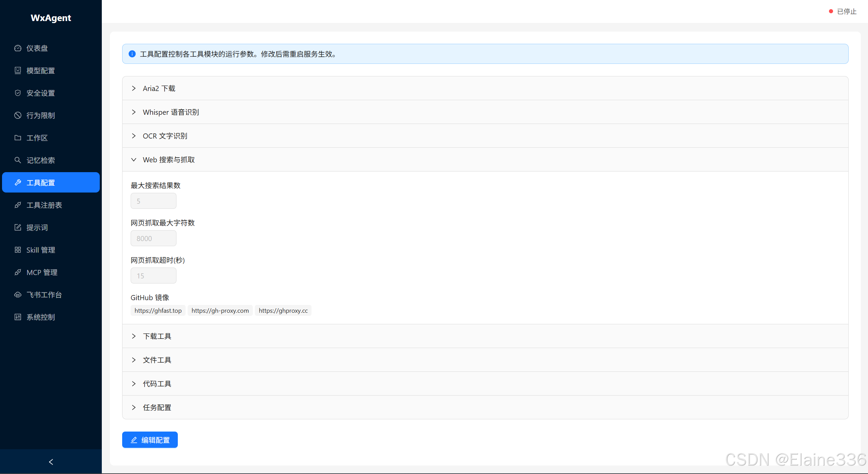
Task: Expand the 任务配置 panel
Action: pos(485,407)
